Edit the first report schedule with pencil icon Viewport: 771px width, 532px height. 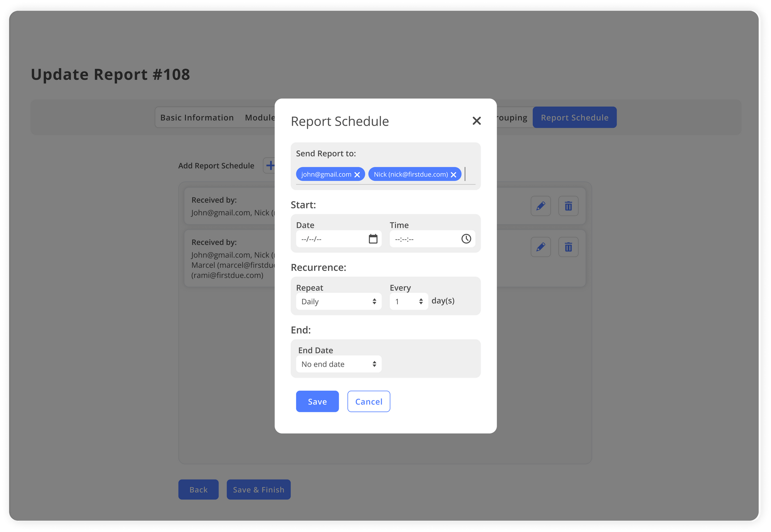[540, 206]
